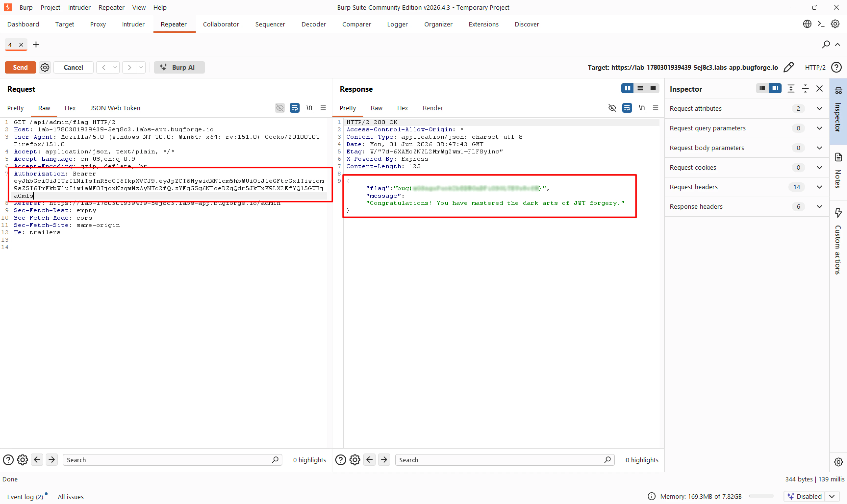Open response search settings gear
This screenshot has height=504, width=847.
point(355,460)
